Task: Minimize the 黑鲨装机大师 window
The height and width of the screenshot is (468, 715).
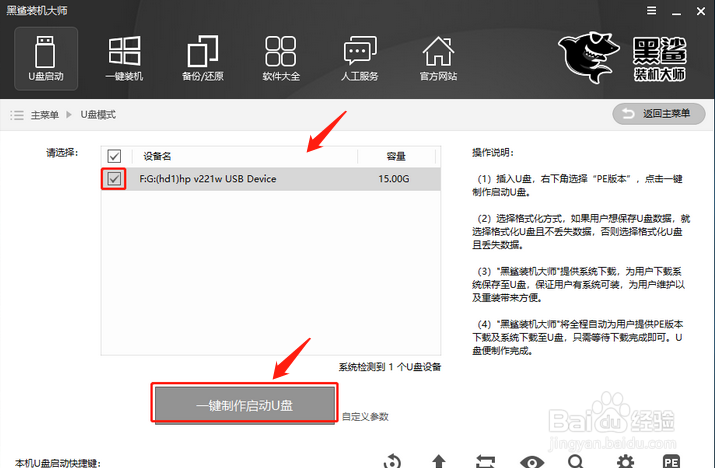Action: point(676,12)
